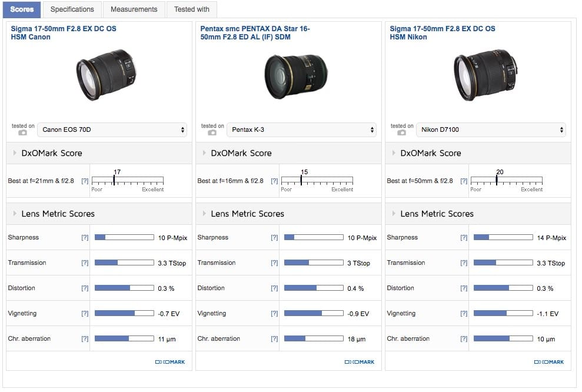The height and width of the screenshot is (392, 582).
Task: Collapse Lens Metric Scores for Sigma Canon
Action: (15, 214)
